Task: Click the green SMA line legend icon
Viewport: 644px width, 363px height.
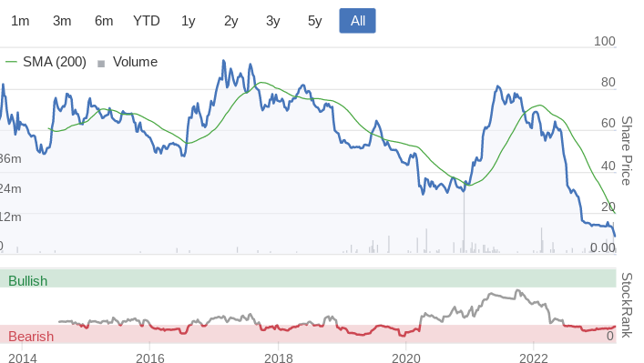Action: 11,62
